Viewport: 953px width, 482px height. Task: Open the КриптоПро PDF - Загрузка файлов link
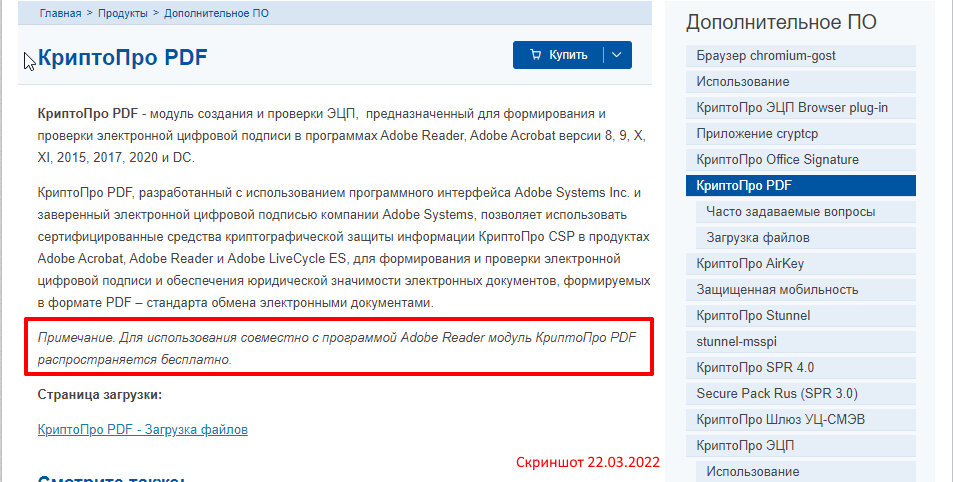[x=143, y=429]
